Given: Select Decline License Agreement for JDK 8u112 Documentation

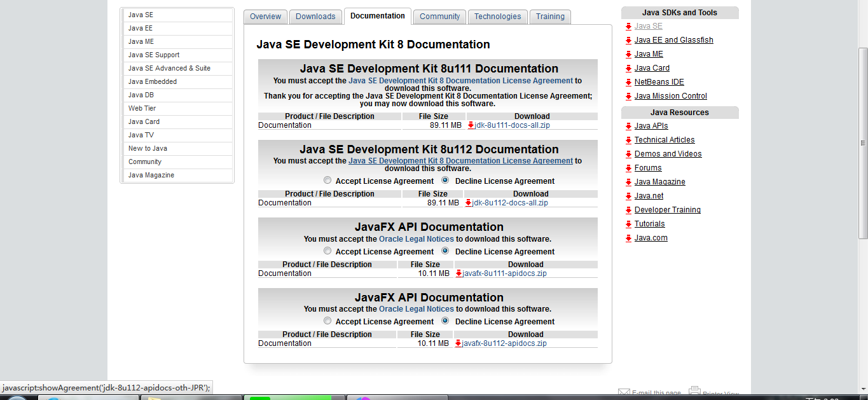Looking at the screenshot, I should pyautogui.click(x=445, y=181).
